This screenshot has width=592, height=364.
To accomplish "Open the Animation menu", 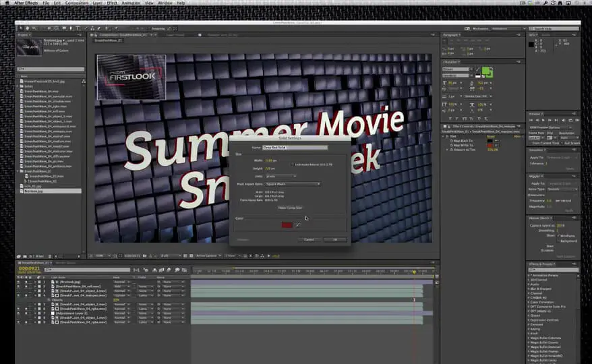I will click(x=131, y=3).
